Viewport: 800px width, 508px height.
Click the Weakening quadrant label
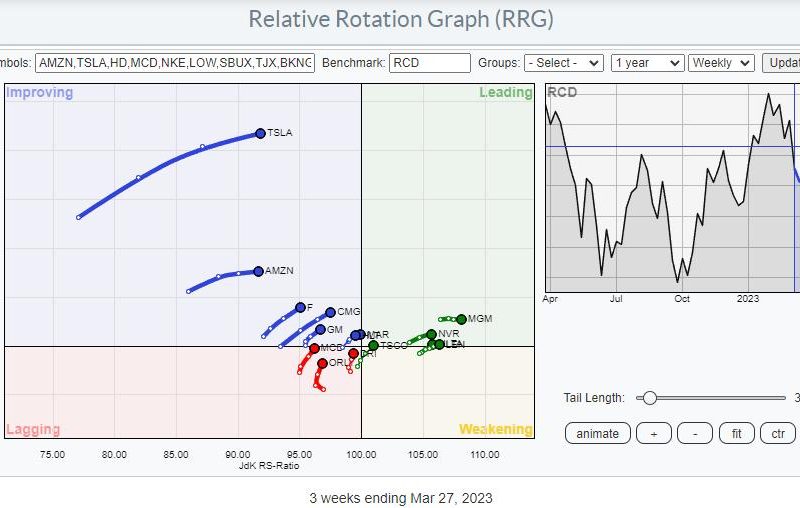[x=496, y=429]
